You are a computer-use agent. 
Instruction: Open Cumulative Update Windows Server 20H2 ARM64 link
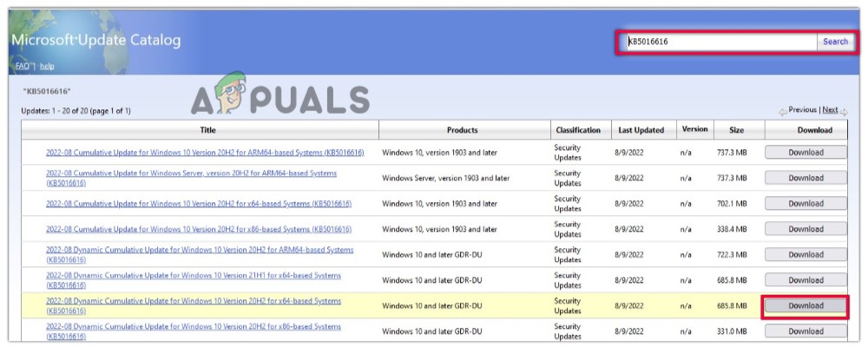[x=191, y=178]
